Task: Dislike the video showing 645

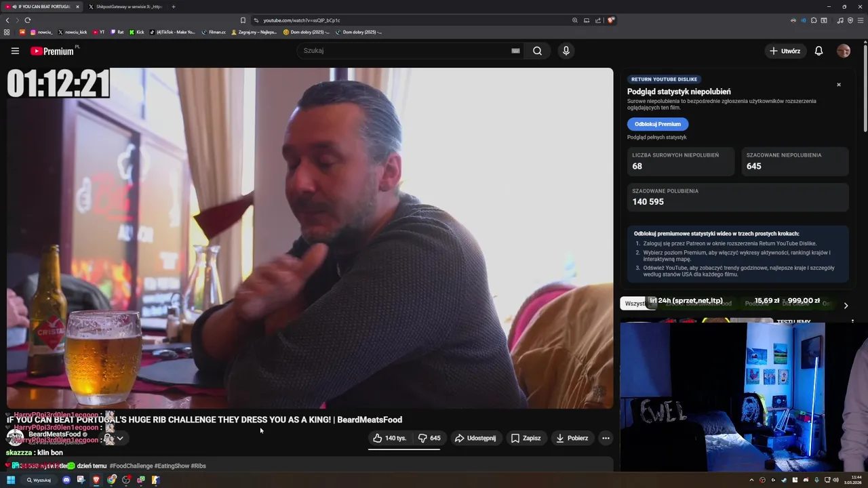Action: tap(429, 439)
